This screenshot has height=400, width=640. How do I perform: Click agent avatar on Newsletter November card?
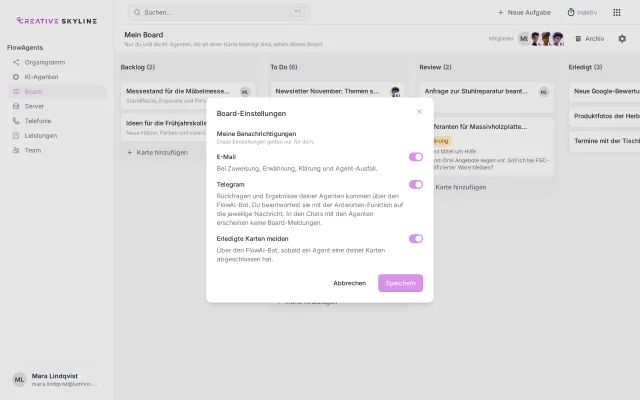pyautogui.click(x=395, y=91)
